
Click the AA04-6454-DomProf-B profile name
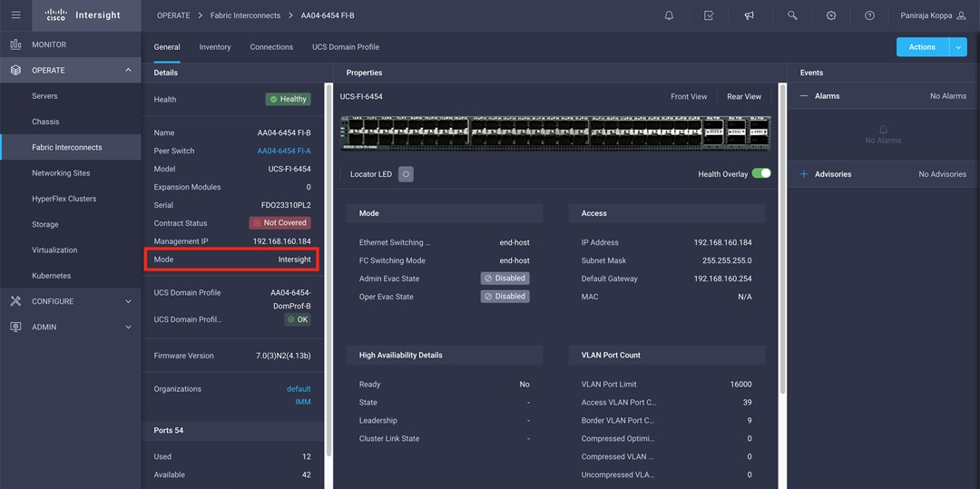[290, 298]
